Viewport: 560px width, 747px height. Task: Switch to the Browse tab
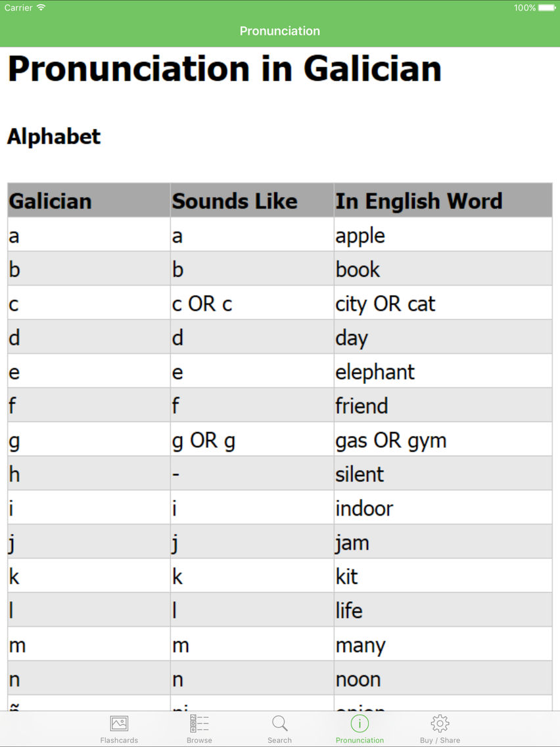[x=199, y=727]
